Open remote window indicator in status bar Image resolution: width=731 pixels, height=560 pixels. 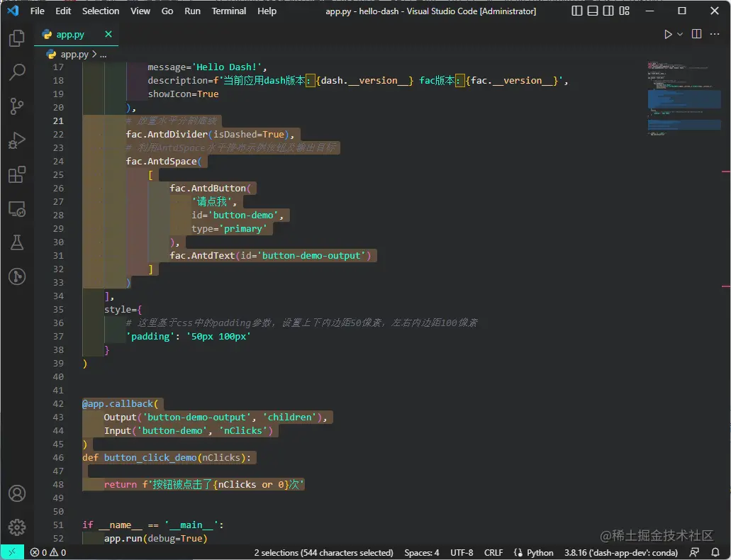pos(12,552)
